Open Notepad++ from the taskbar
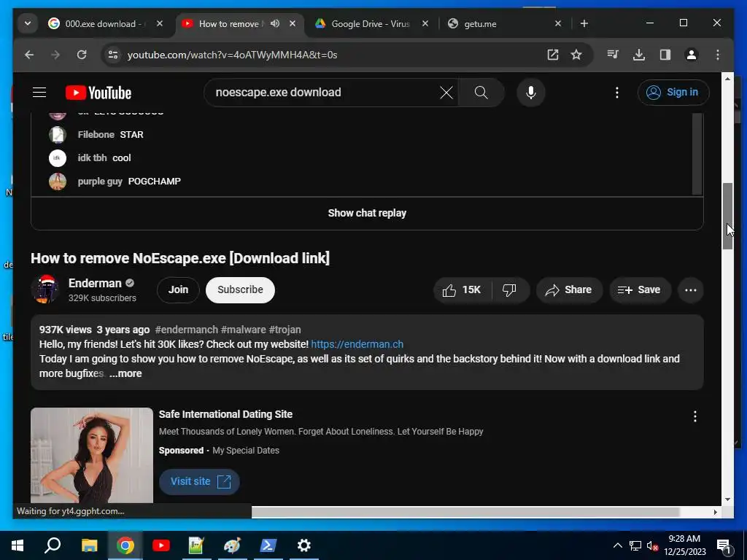The width and height of the screenshot is (747, 560). (196, 545)
